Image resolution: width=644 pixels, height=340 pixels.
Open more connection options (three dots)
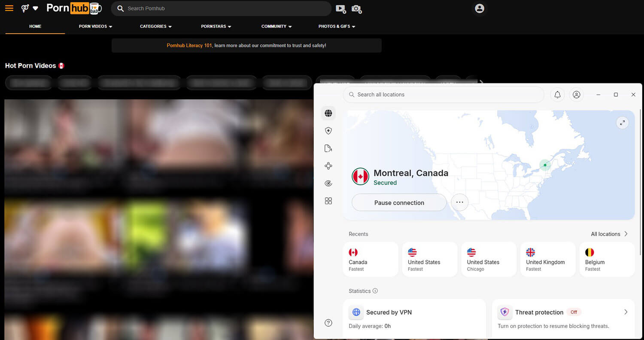click(460, 202)
